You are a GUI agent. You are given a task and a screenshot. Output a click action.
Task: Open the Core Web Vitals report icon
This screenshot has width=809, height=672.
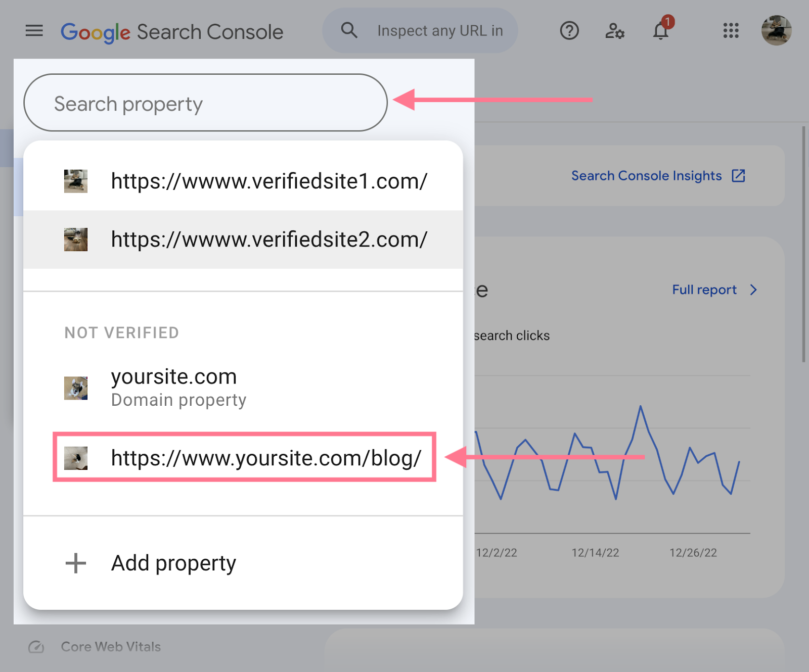(x=36, y=646)
